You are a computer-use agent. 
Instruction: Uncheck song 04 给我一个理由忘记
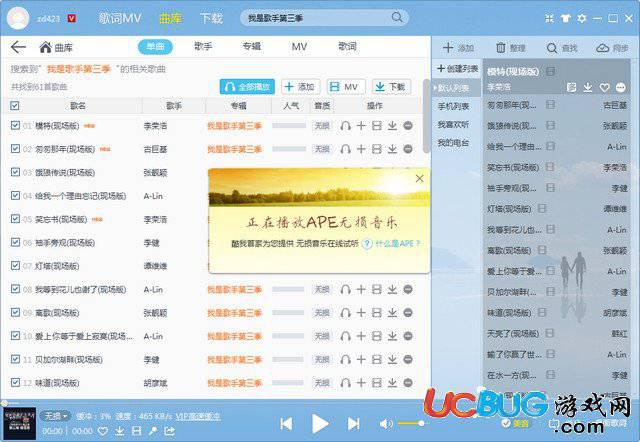[15, 195]
